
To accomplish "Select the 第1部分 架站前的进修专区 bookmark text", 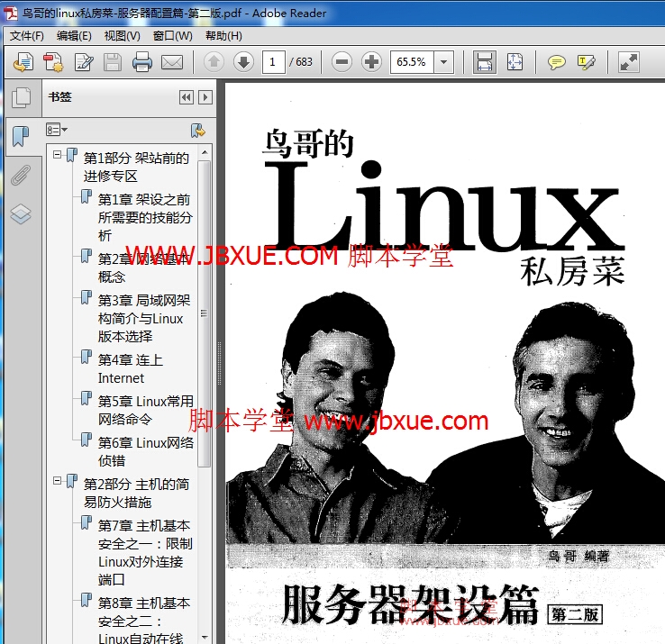I will [x=136, y=167].
